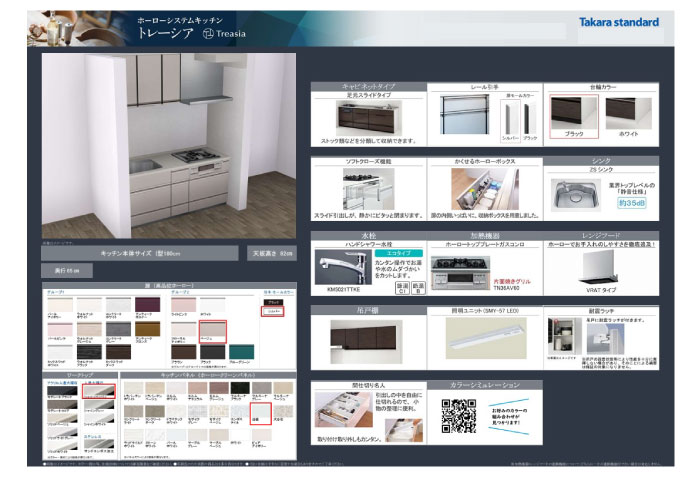Viewport: 700px width, 480px height.
Task: Pick the red-outlined beige door color swatch
Action: click(x=212, y=331)
